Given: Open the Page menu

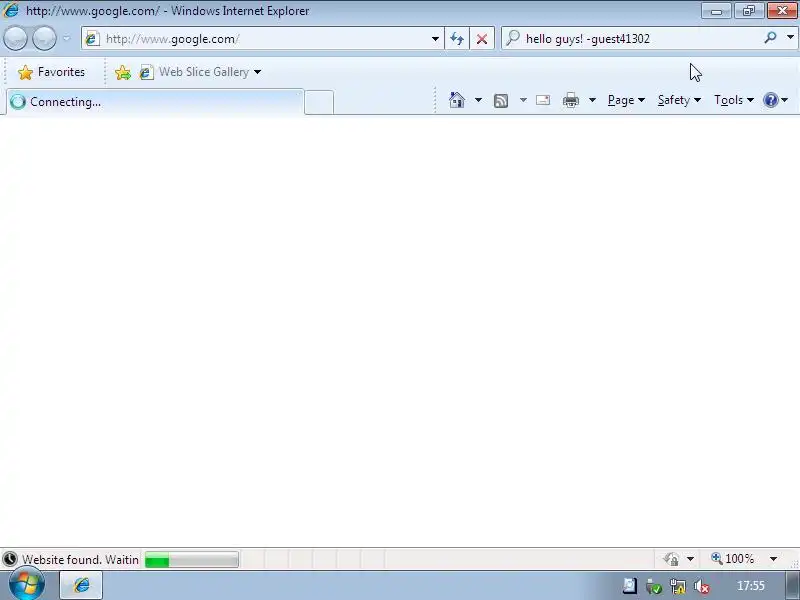Looking at the screenshot, I should [626, 100].
